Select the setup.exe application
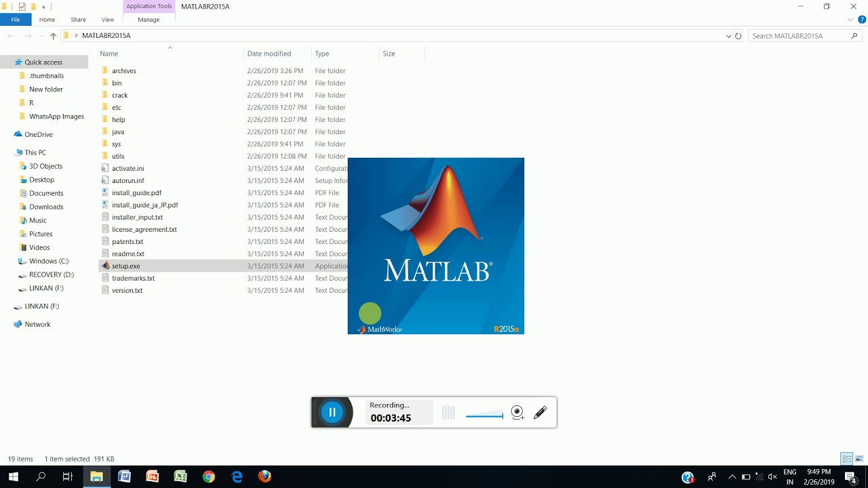Screen dimensions: 868x488 coord(126,266)
